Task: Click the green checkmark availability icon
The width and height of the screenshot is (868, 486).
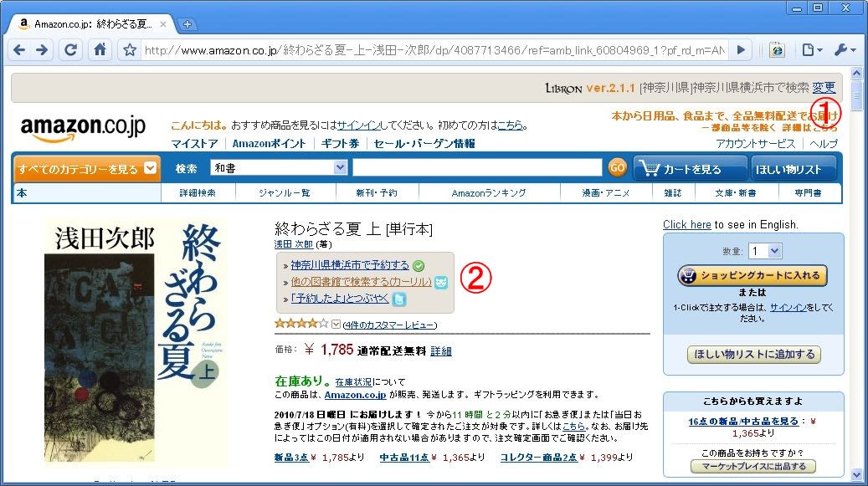Action: pyautogui.click(x=419, y=266)
